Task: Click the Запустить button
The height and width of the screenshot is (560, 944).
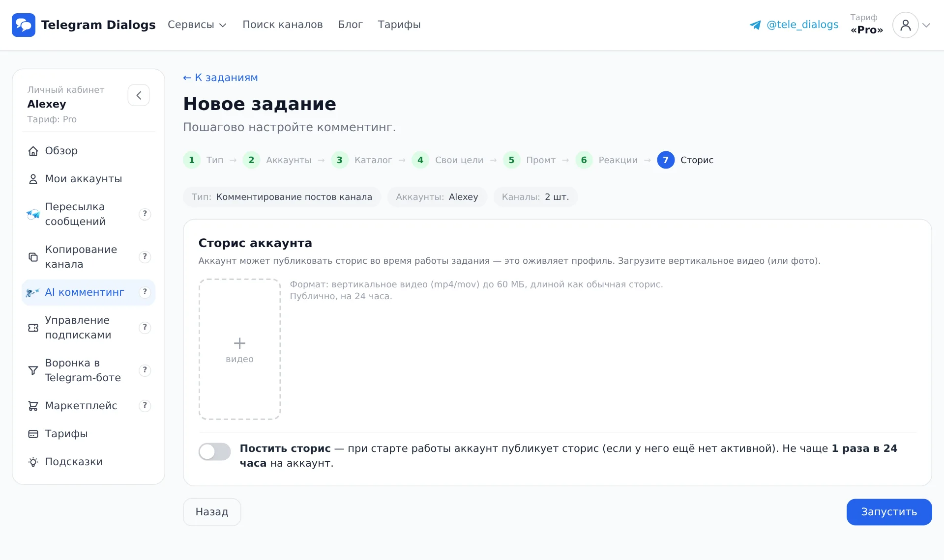Action: click(x=889, y=512)
